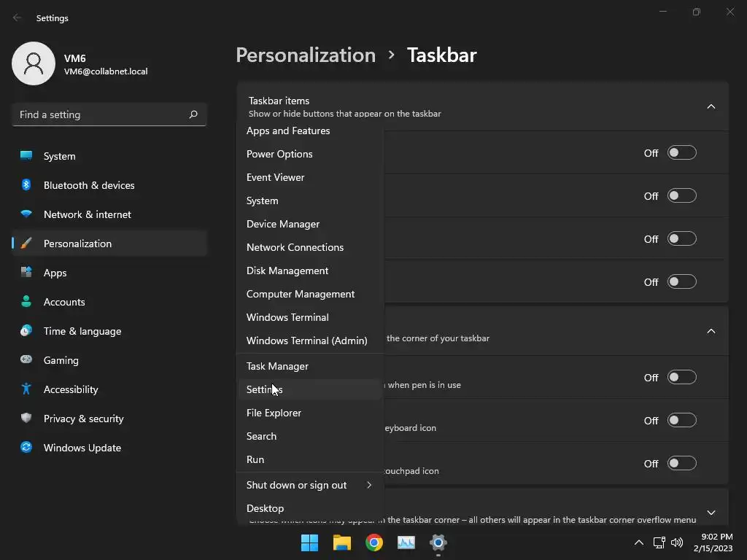Image resolution: width=747 pixels, height=560 pixels.
Task: Click the Windows Start button
Action: tap(309, 542)
